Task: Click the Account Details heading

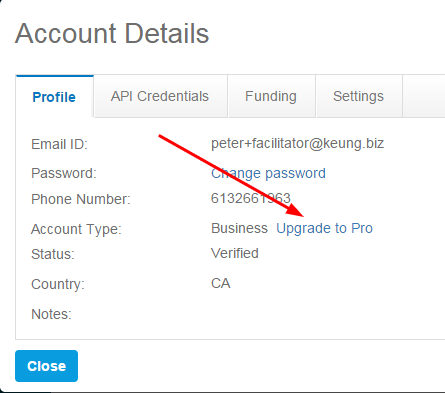Action: [x=112, y=33]
